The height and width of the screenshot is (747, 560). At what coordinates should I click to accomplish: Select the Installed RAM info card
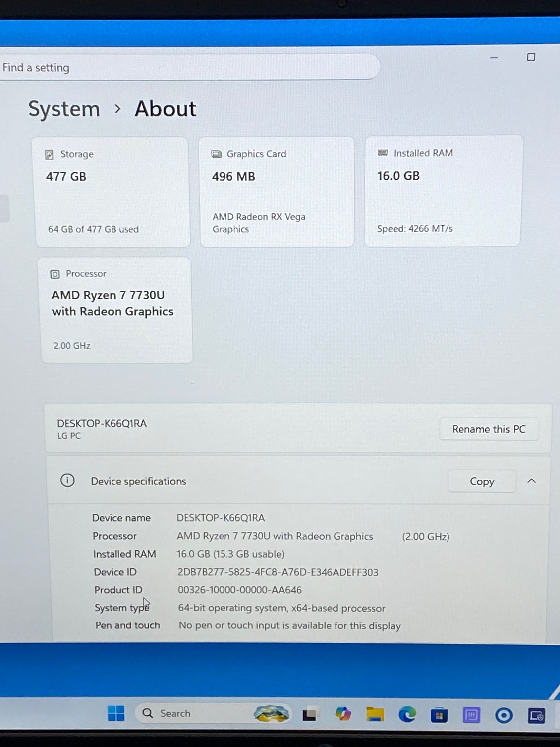point(443,191)
